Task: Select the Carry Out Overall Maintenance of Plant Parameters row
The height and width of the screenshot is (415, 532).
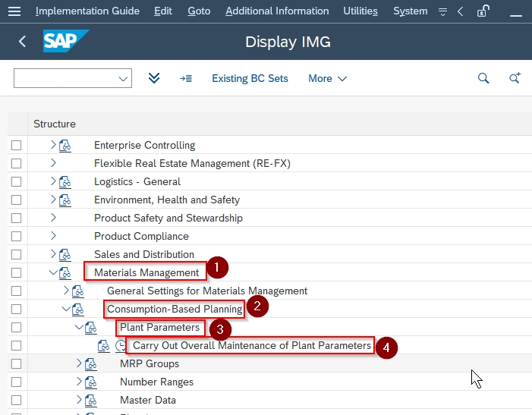Action: pos(269,345)
